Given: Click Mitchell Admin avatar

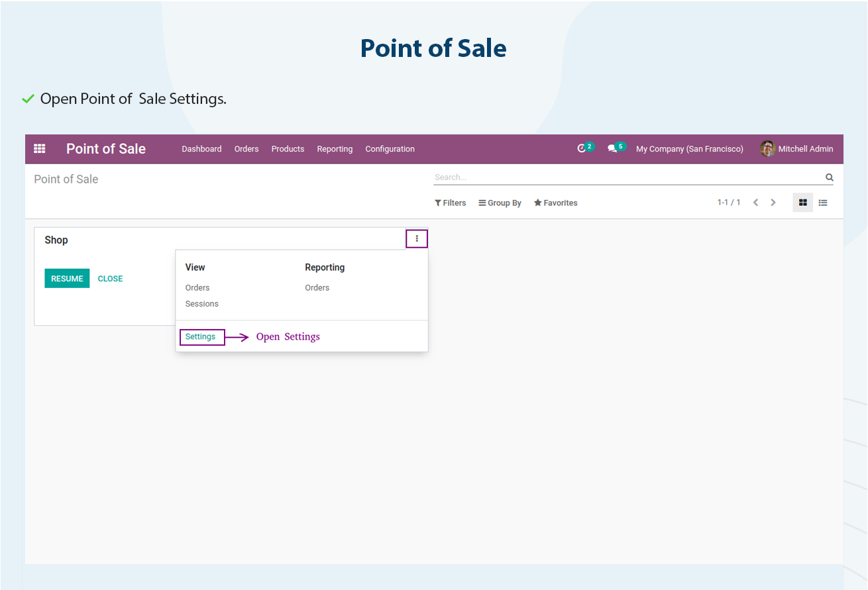Looking at the screenshot, I should coord(767,148).
